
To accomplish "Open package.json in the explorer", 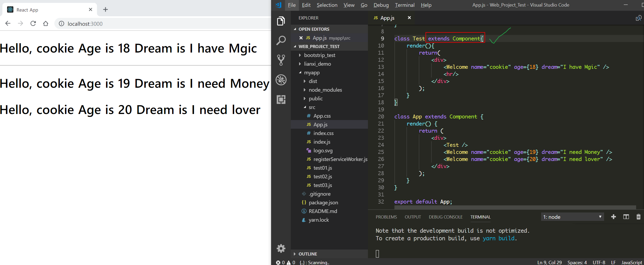I will click(x=329, y=202).
